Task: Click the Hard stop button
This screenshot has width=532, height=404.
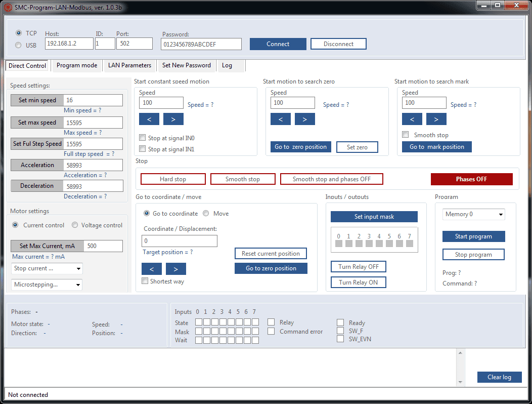Action: [172, 178]
